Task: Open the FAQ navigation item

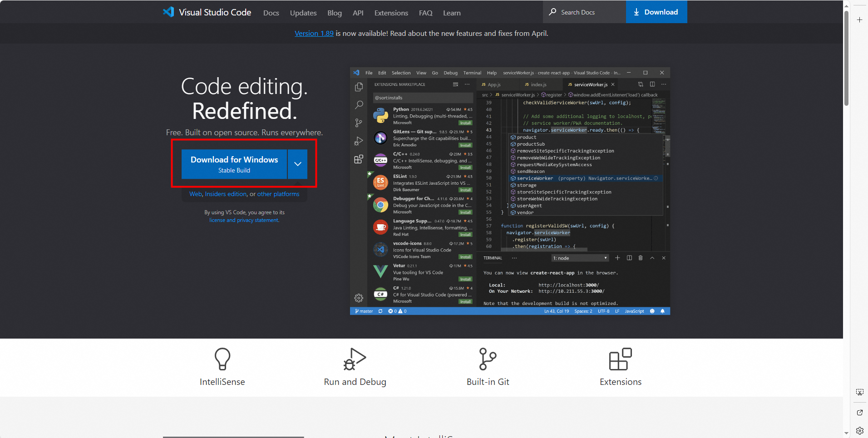Action: click(425, 13)
